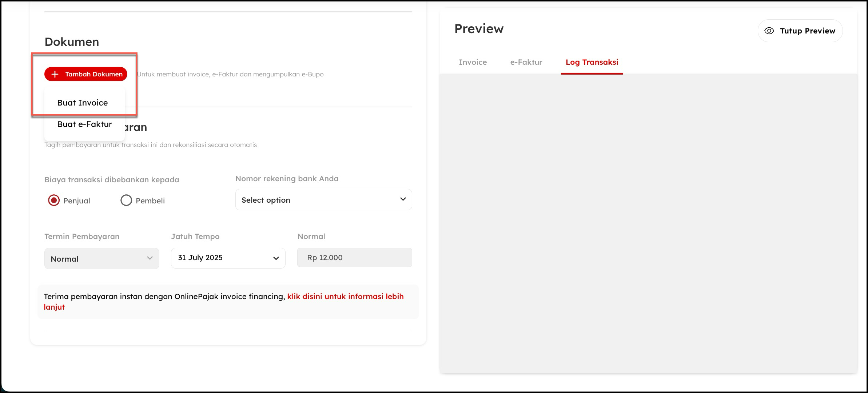Open the Nomor rekening bank dropdown

coord(323,199)
